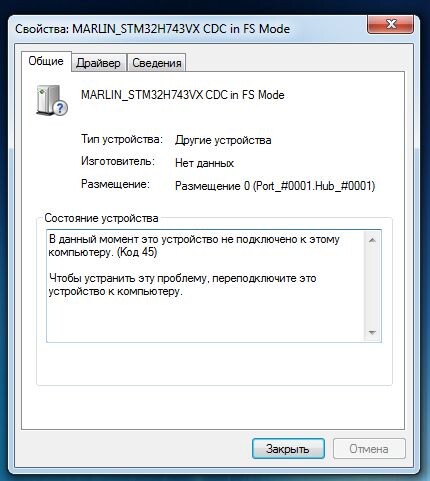Click the device name MARLIN_STM32H743VX heading
The height and width of the screenshot is (481, 430).
pos(183,95)
